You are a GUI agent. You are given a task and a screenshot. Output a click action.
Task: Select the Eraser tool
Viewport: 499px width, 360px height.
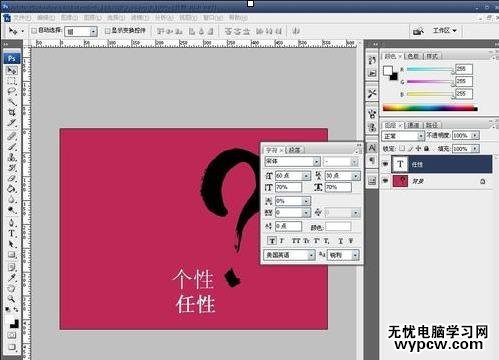(12, 178)
